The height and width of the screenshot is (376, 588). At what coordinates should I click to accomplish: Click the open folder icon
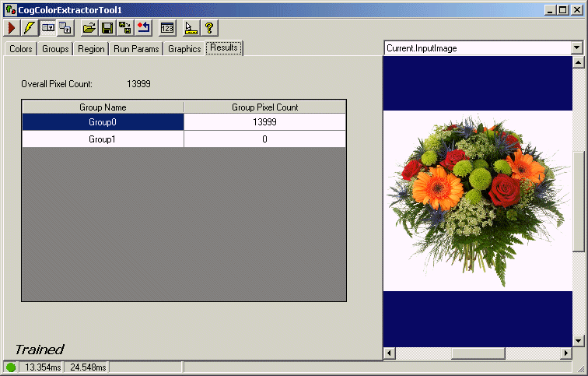[89, 28]
